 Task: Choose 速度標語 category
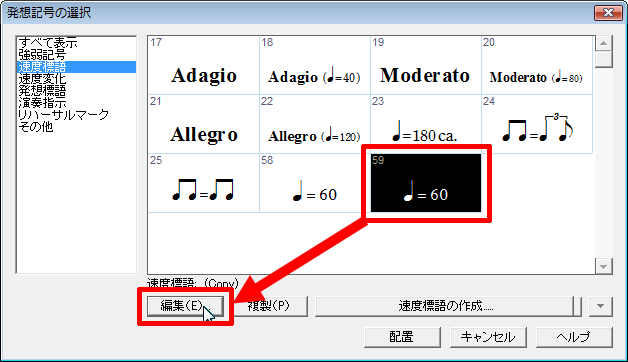pos(76,67)
